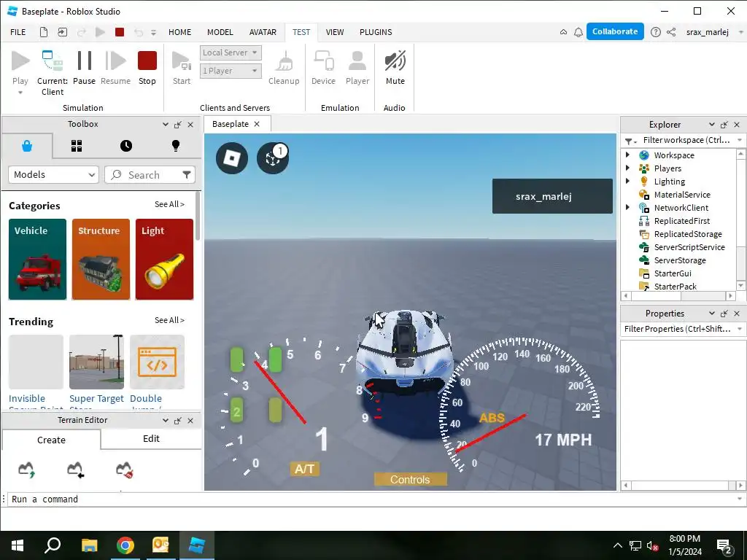The width and height of the screenshot is (747, 560).
Task: Open the help question mark icon
Action: tap(656, 32)
